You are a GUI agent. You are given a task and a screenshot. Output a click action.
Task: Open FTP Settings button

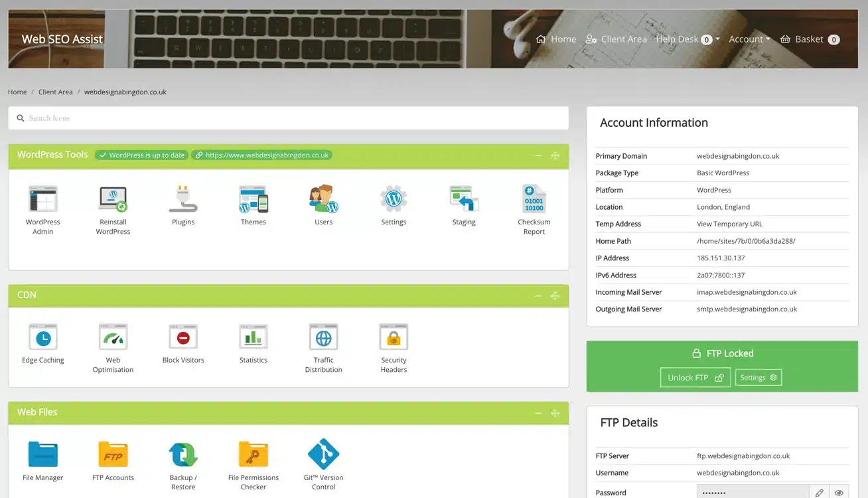click(759, 377)
